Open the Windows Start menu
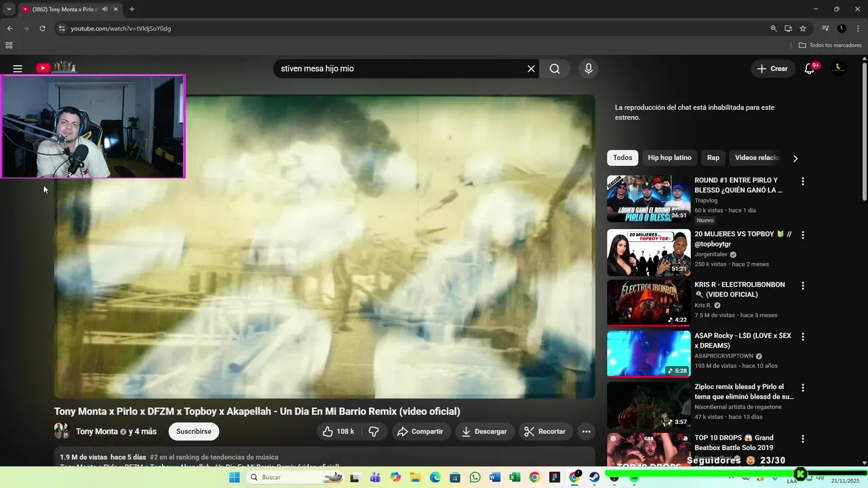This screenshot has width=868, height=488. (235, 477)
